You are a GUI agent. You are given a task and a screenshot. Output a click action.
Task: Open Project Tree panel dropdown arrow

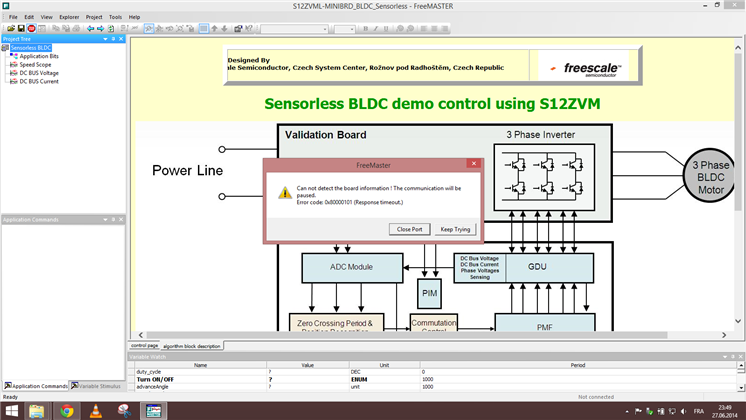tap(105, 39)
